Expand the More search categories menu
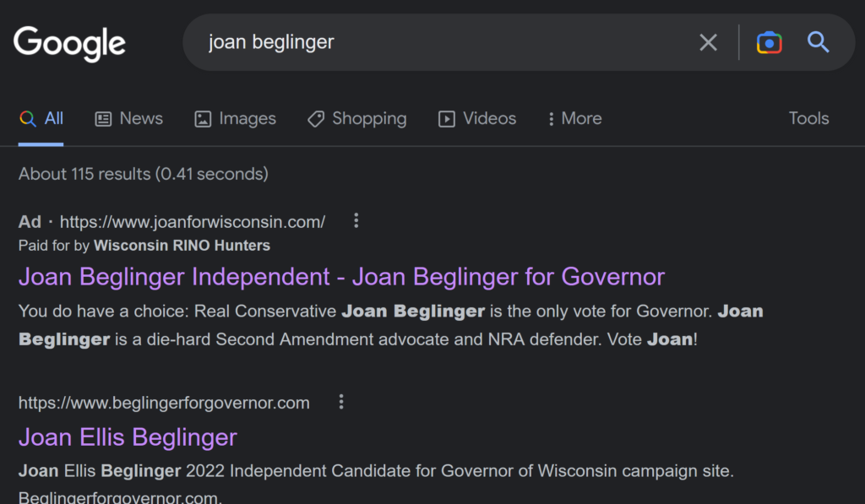 tap(574, 119)
